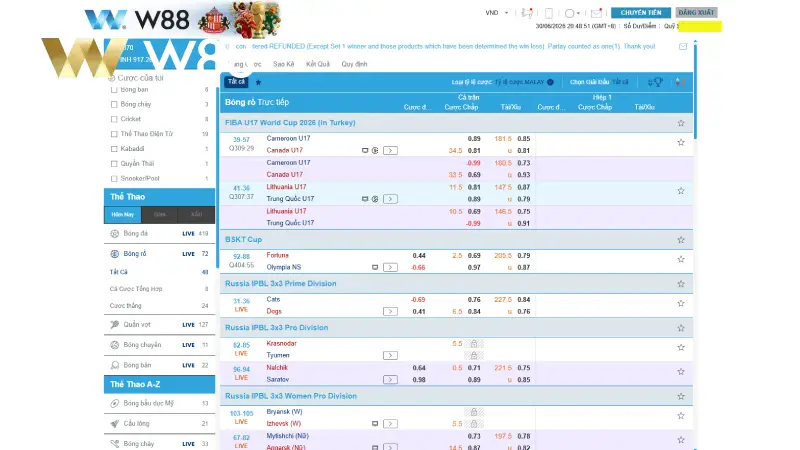800x450 pixels.
Task: Open the VND currency dropdown
Action: [496, 13]
